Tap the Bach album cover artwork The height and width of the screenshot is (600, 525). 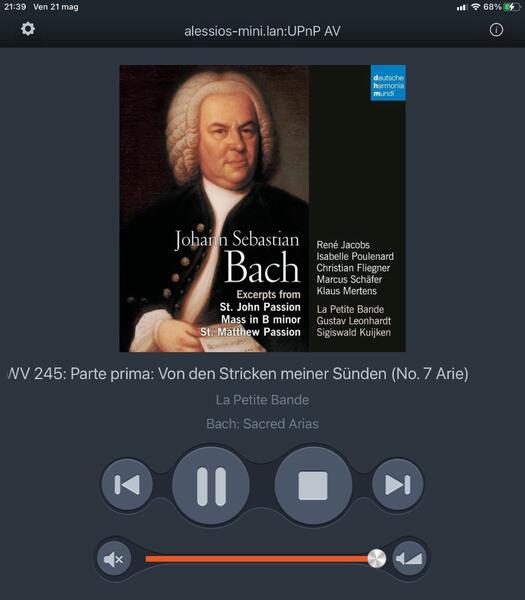pos(262,209)
